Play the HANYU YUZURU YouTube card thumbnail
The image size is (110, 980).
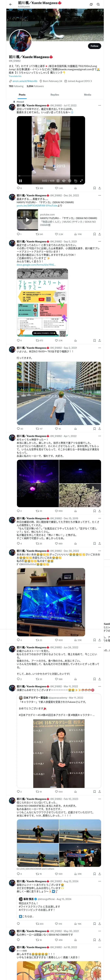coord(27,220)
